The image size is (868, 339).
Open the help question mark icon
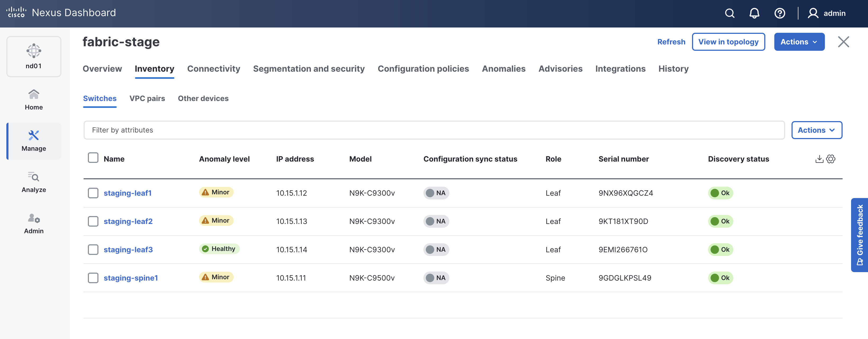pos(779,13)
